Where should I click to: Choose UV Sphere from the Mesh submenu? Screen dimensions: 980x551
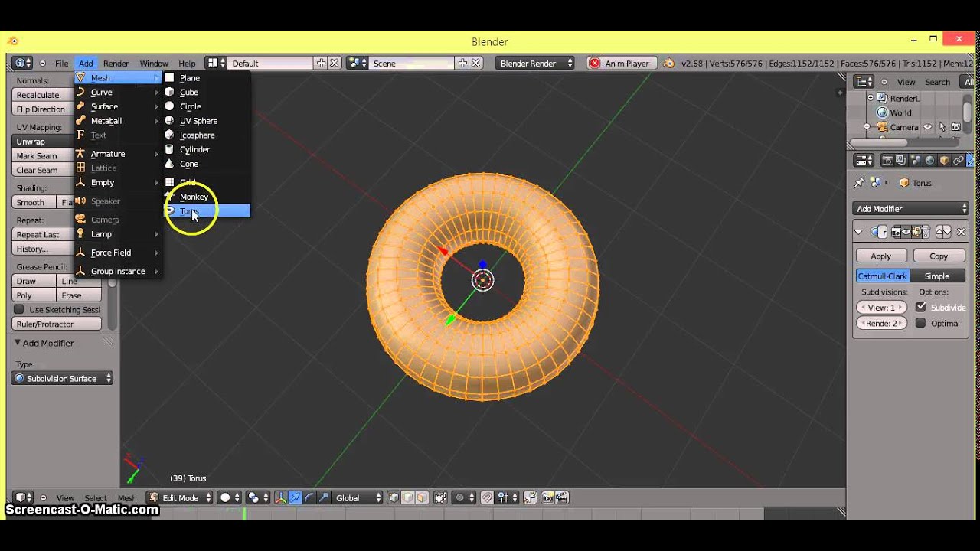point(207,121)
